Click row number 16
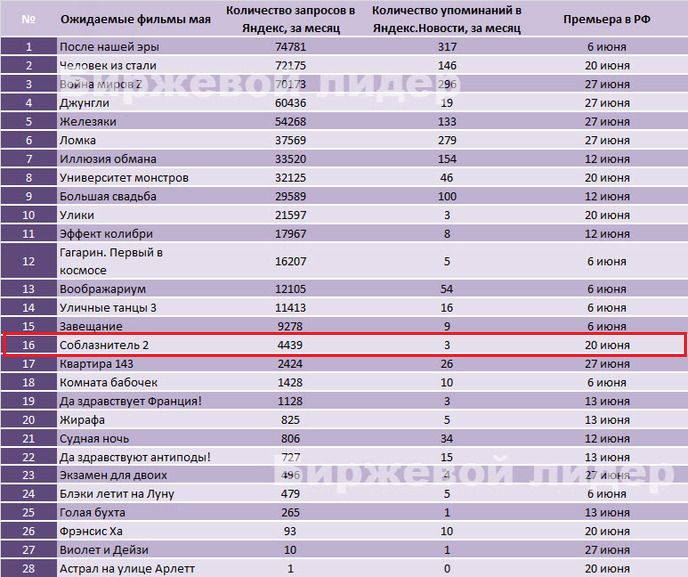Screen dimensions: 688x577 [x=29, y=345]
